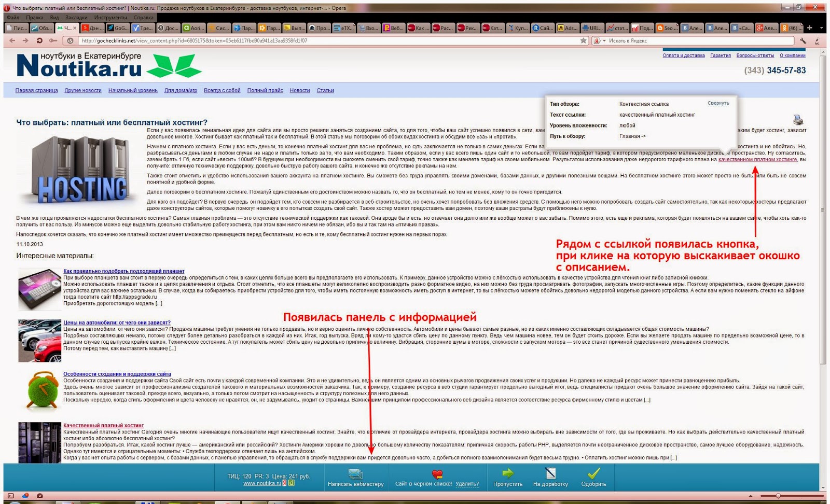Expand the Yandex search engine dropdown
830x504 pixels.
tap(604, 40)
